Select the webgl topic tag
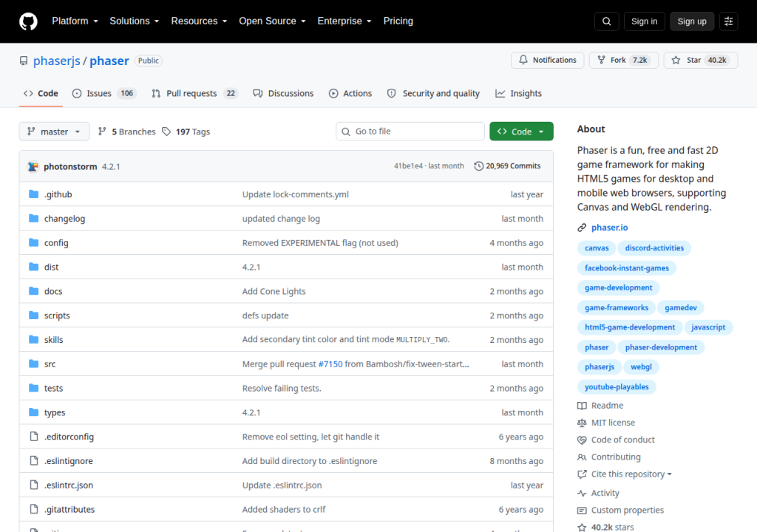Image resolution: width=757 pixels, height=532 pixels. coord(641,367)
